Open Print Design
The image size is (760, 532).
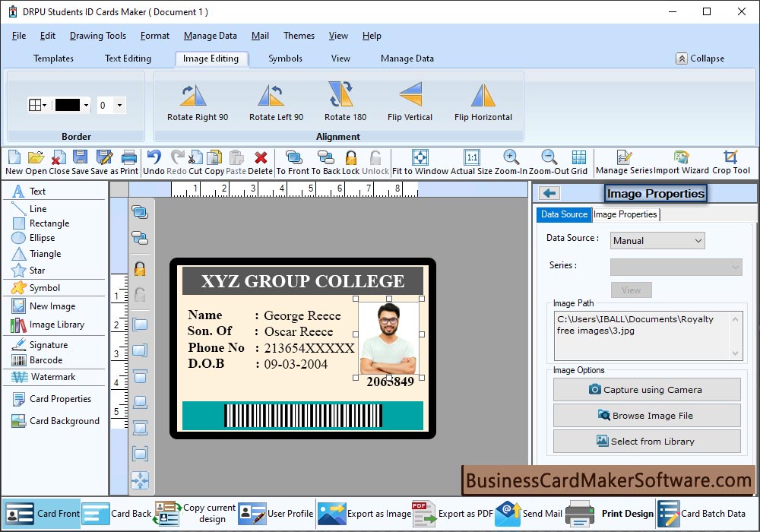coord(610,514)
